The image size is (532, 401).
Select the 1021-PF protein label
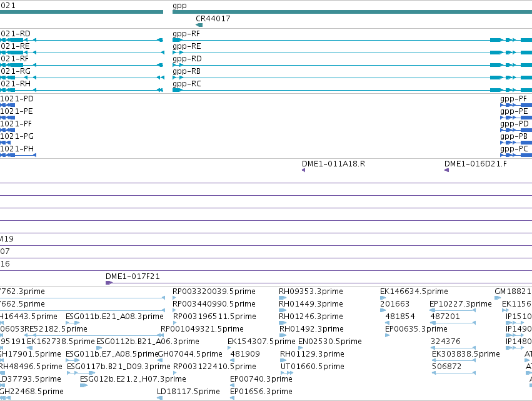[16, 124]
